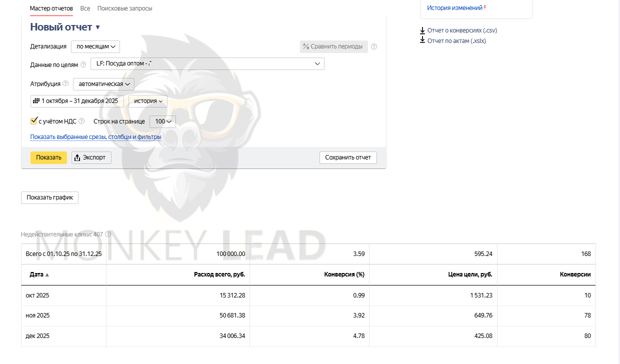Screen dimensions: 620x364
Task: Open the История изменений link
Action: tap(454, 8)
